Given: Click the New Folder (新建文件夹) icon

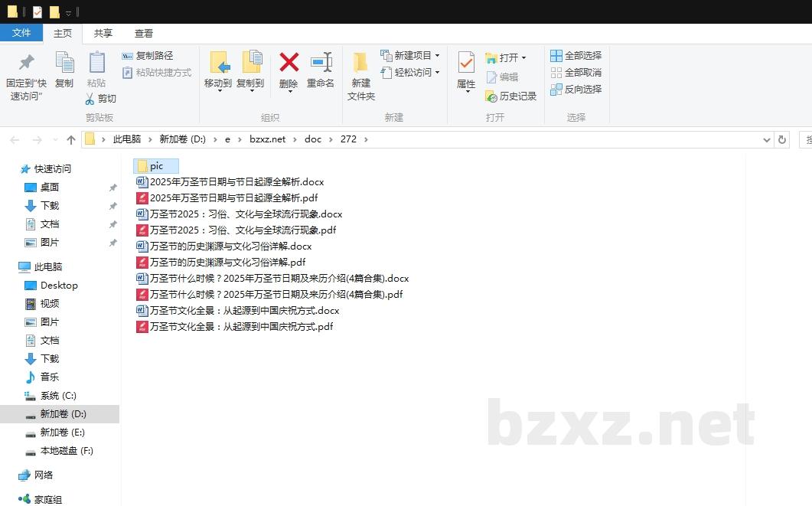Looking at the screenshot, I should coord(360,63).
